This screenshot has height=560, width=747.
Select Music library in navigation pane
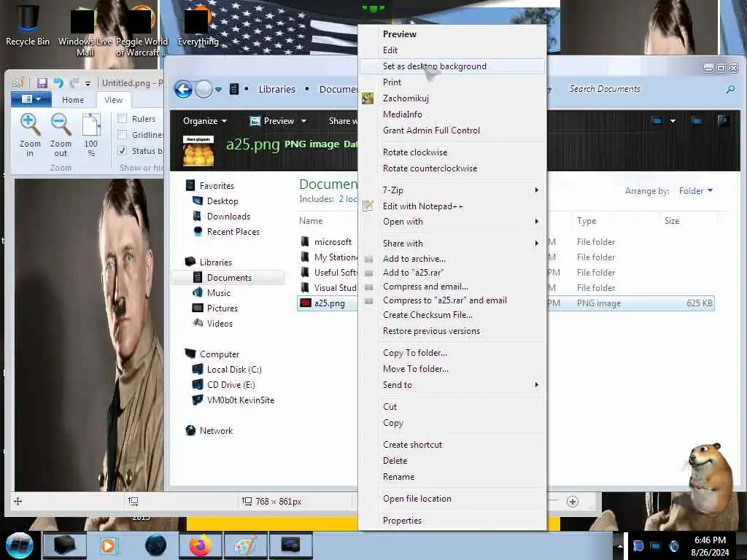[x=219, y=292]
